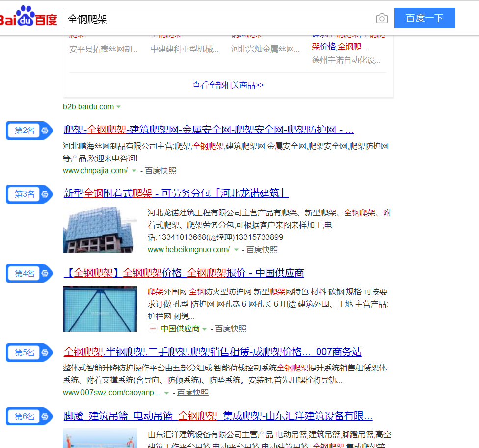Screen dimensions: 479x448
Task: Visit the www.007swz.com/caoyanp... URL link
Action: pyautogui.click(x=111, y=393)
